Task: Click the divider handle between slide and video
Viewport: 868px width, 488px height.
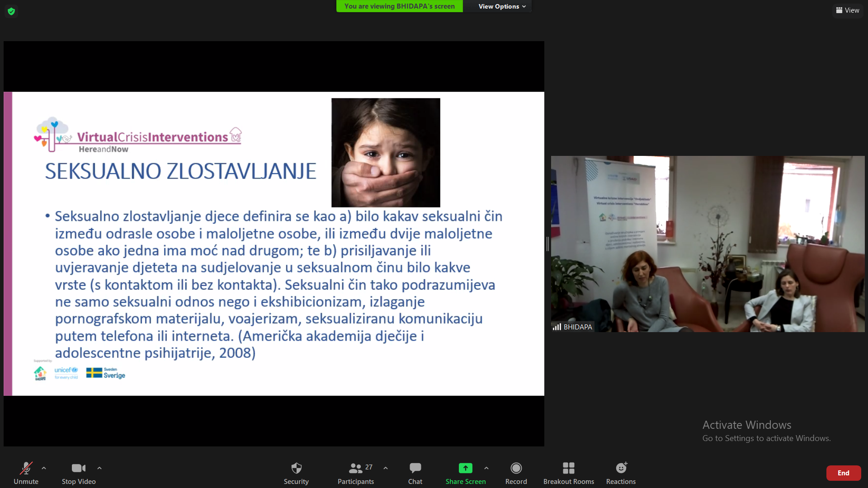Action: tap(547, 244)
